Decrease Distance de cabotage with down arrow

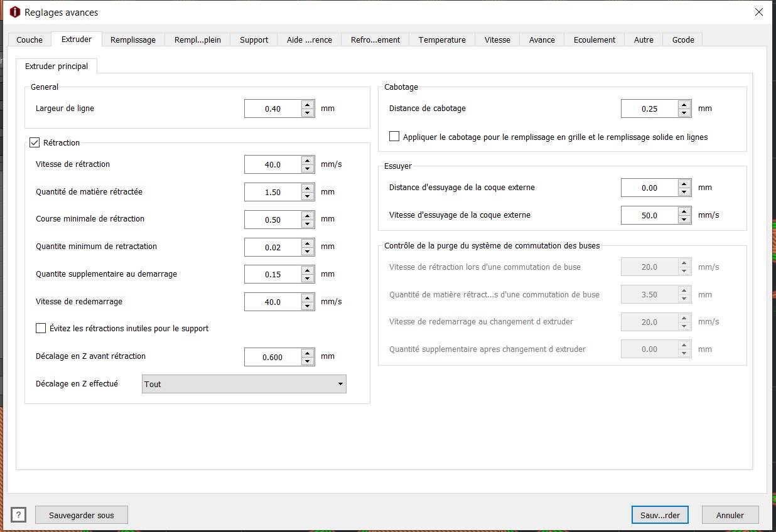pyautogui.click(x=684, y=113)
